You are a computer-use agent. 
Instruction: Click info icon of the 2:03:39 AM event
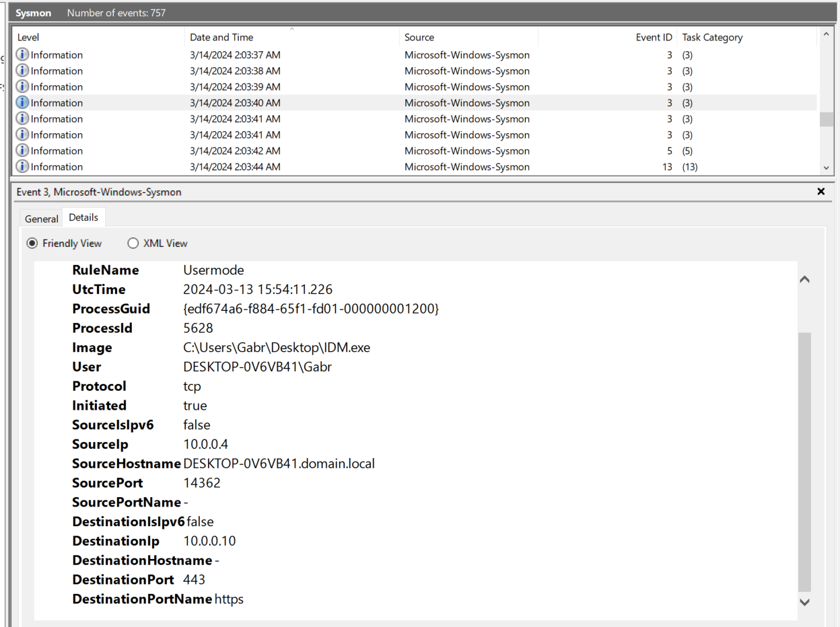point(23,87)
